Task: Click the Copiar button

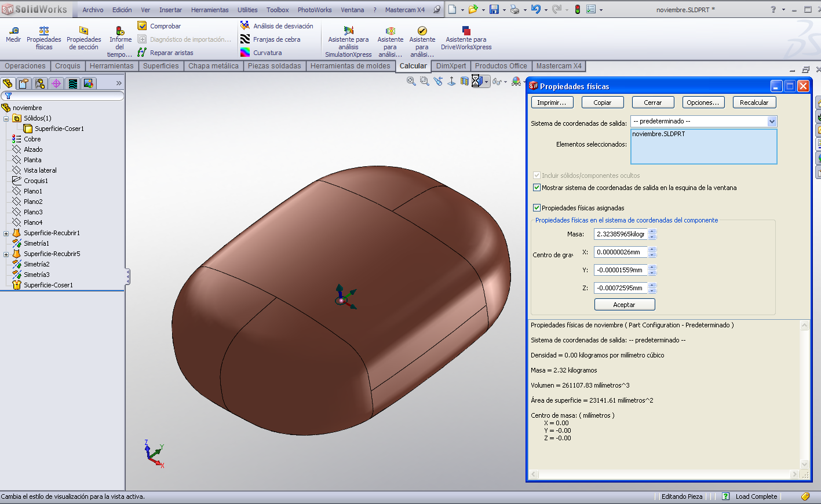Action: pyautogui.click(x=603, y=103)
